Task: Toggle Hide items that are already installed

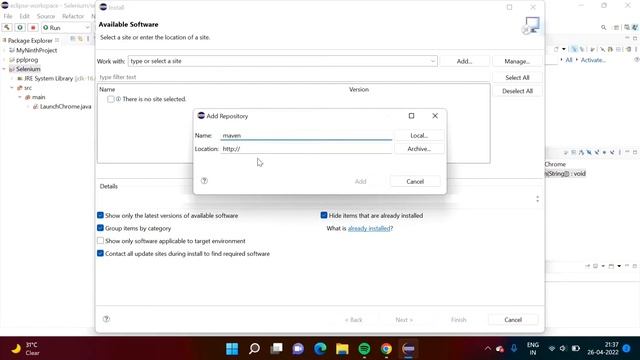Action: pyautogui.click(x=324, y=215)
